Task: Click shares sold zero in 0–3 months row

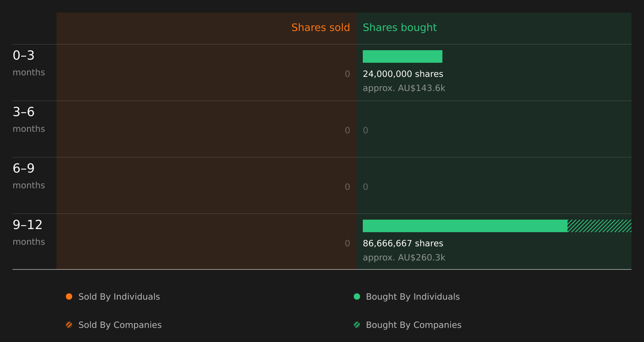Action: pyautogui.click(x=347, y=74)
